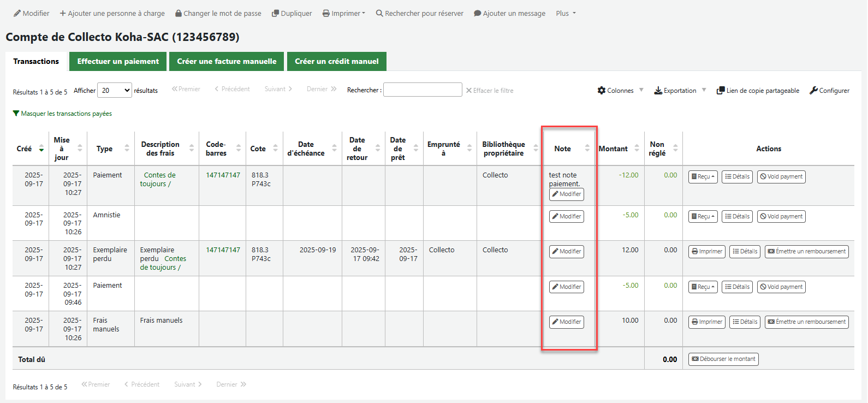Switch to Effectuer un paiement tab
This screenshot has width=868, height=403.
[x=118, y=61]
